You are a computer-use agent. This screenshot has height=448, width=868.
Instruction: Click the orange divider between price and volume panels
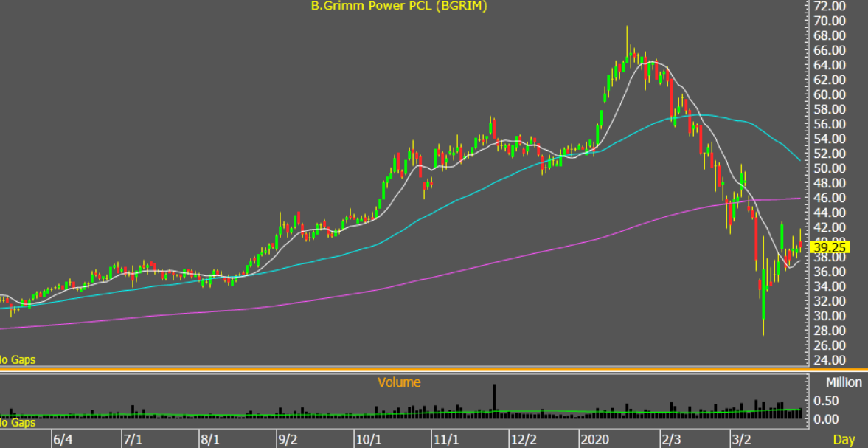(434, 369)
